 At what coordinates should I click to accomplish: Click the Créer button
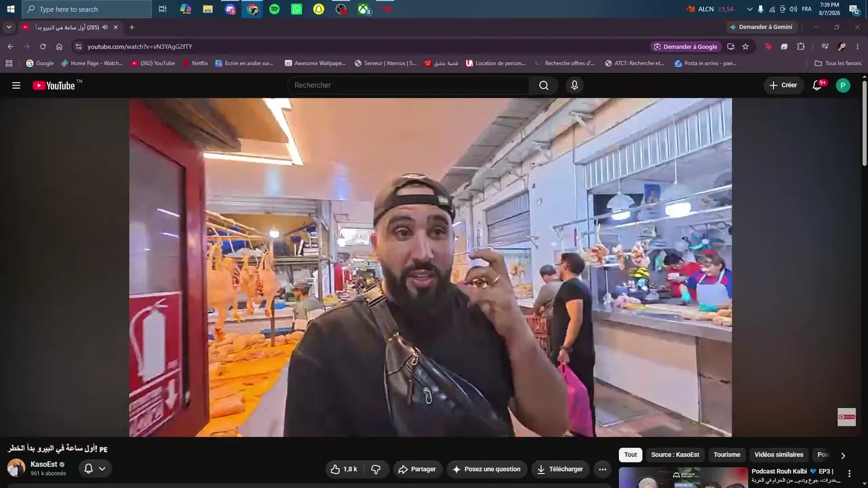[783, 85]
